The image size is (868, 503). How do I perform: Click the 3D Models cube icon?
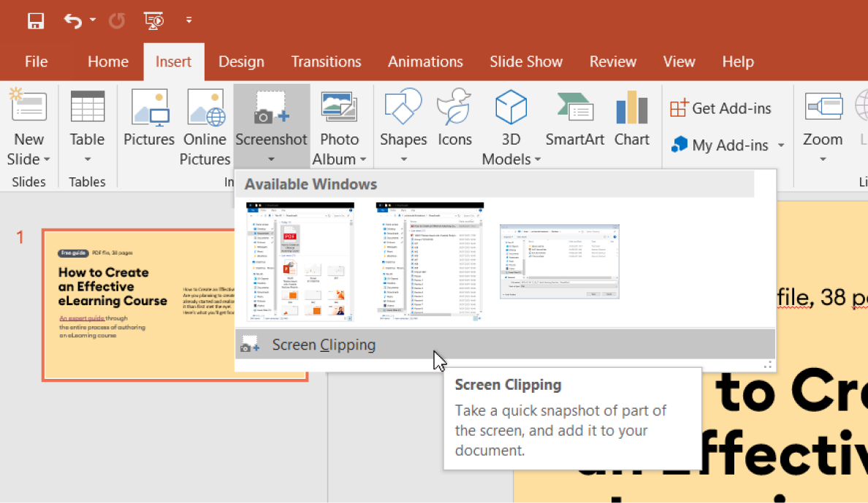click(511, 107)
